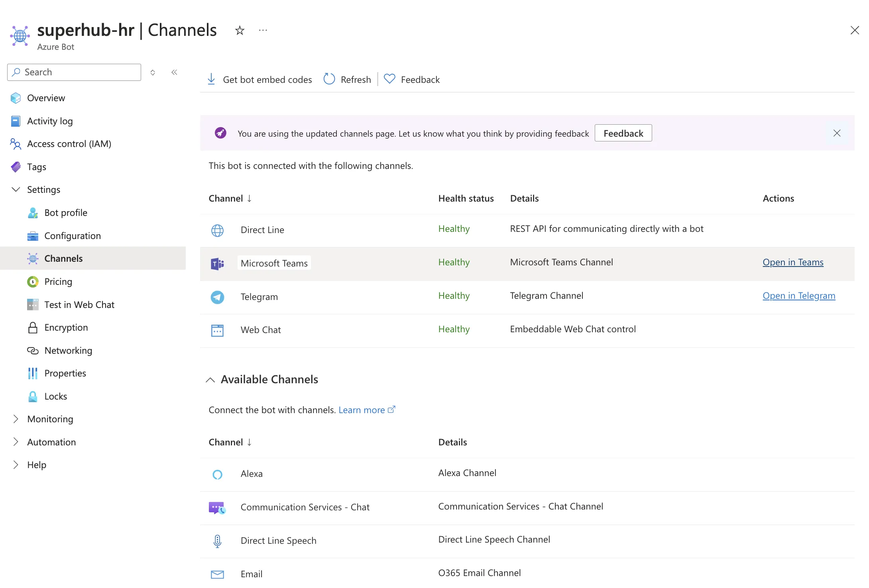Click the favorite star icon beside title

point(240,30)
